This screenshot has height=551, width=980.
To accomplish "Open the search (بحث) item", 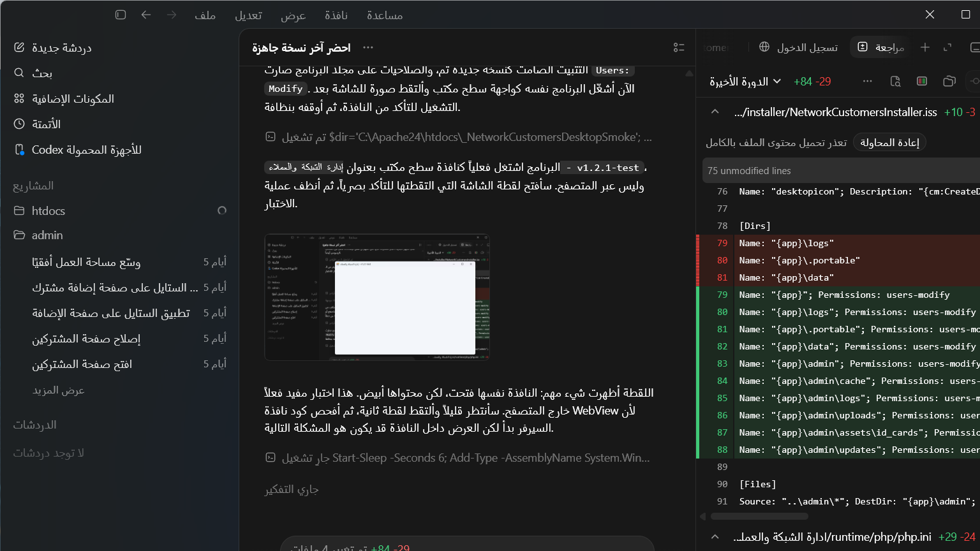I will [33, 73].
